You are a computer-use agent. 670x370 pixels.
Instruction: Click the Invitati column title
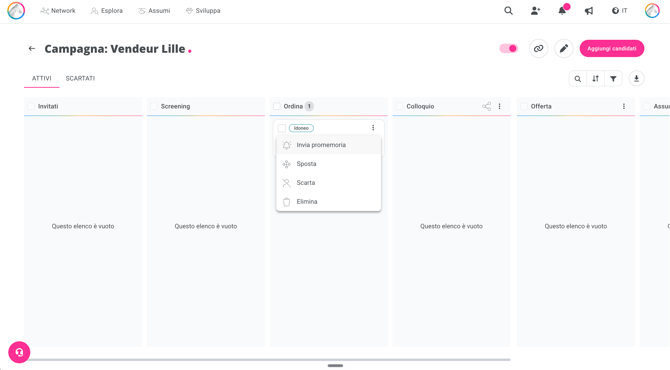click(48, 106)
